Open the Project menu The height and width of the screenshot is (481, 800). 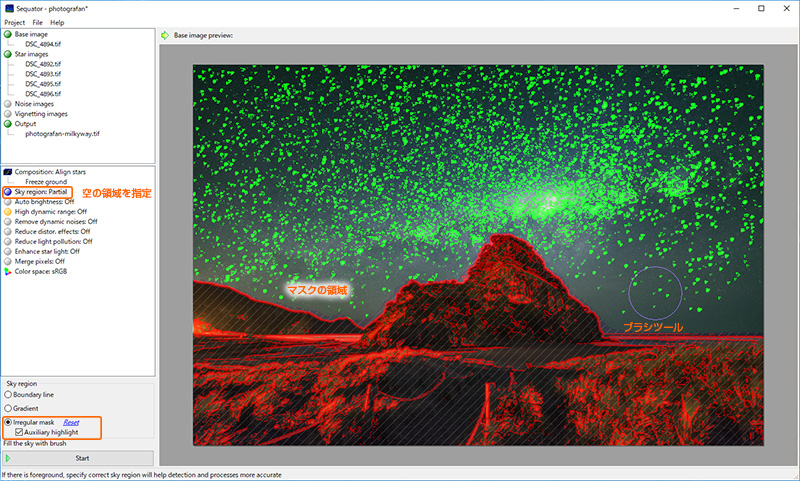pos(14,22)
